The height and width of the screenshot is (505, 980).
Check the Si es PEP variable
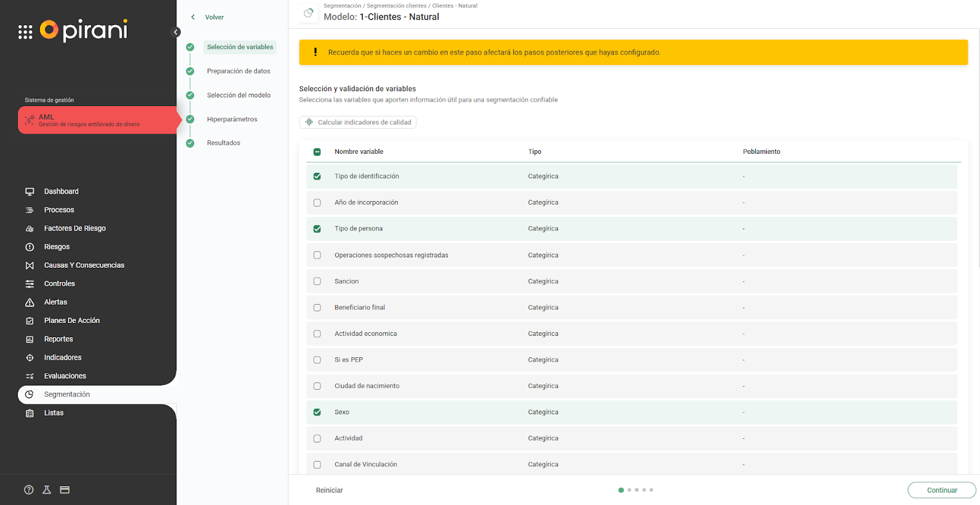pos(317,360)
